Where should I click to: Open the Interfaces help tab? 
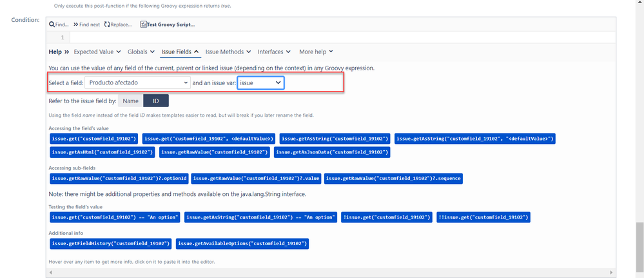point(274,52)
